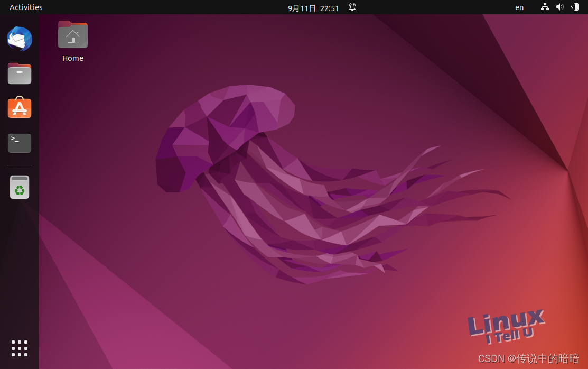Click the 'Home' label under folder
This screenshot has width=588, height=369.
click(73, 58)
